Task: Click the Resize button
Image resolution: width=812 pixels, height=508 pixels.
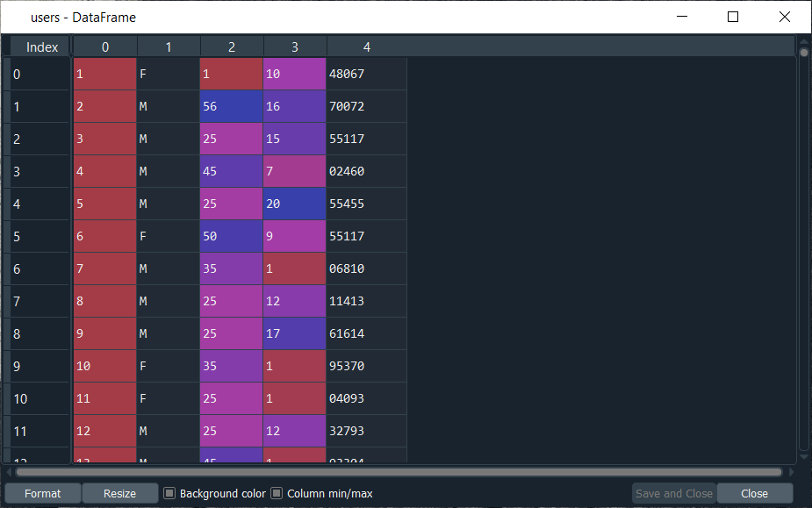Action: [x=119, y=493]
